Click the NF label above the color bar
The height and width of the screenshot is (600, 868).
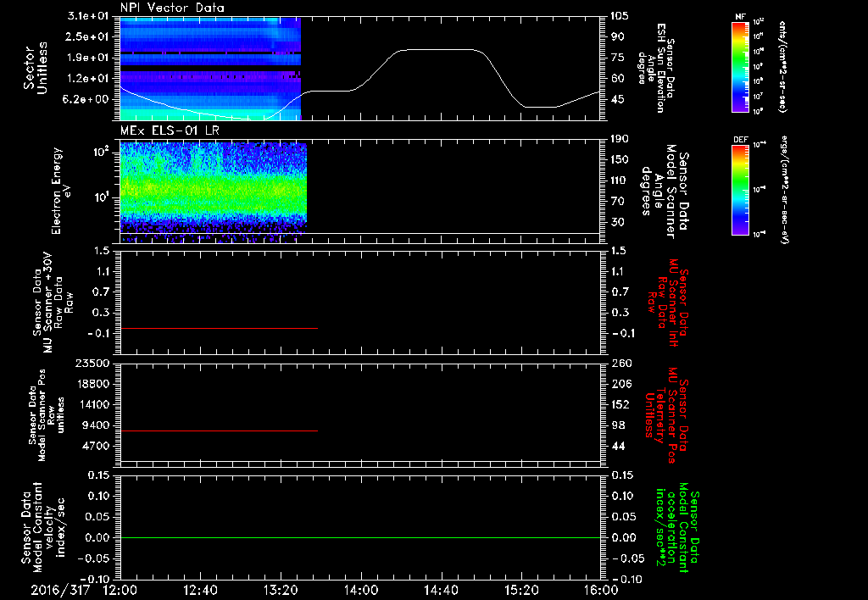(x=740, y=17)
